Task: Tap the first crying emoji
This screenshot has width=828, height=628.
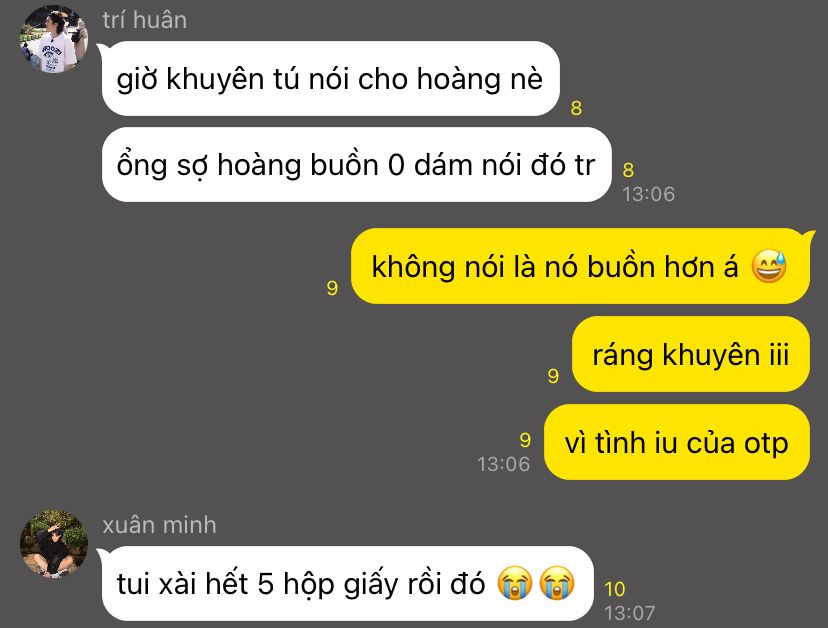Action: point(515,583)
